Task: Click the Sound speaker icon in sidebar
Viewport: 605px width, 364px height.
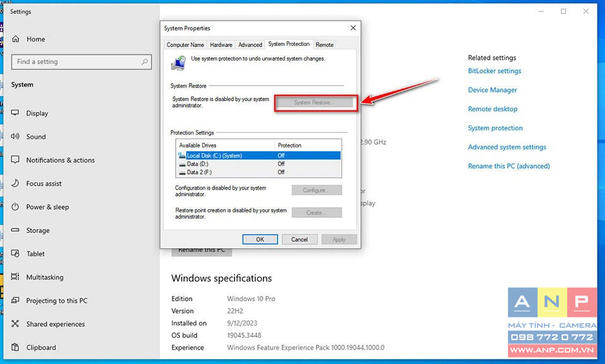Action: click(x=15, y=136)
